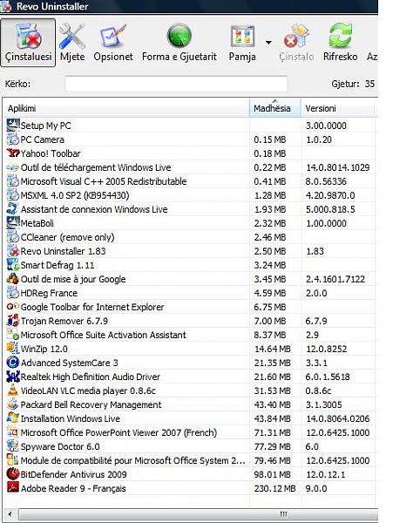Click the 43.84 MB size cell
The image size is (420, 523).
272,418
